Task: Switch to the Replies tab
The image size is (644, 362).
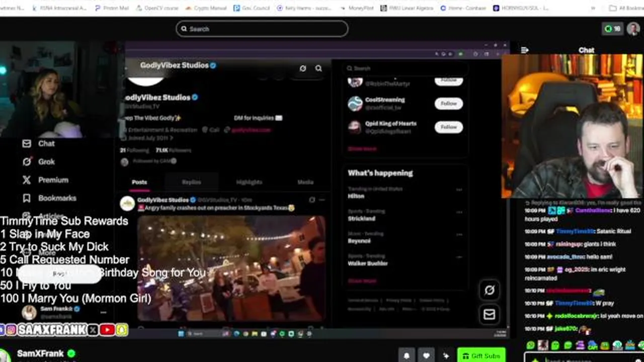Action: point(191,182)
